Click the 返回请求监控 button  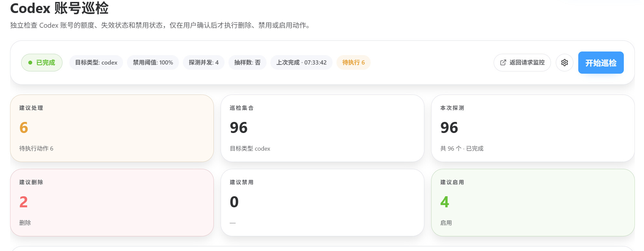(x=522, y=63)
